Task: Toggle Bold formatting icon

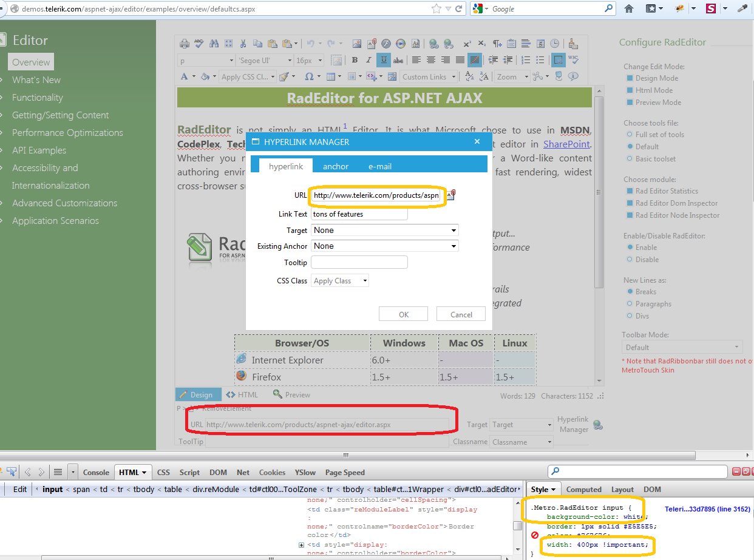Action: pyautogui.click(x=355, y=60)
